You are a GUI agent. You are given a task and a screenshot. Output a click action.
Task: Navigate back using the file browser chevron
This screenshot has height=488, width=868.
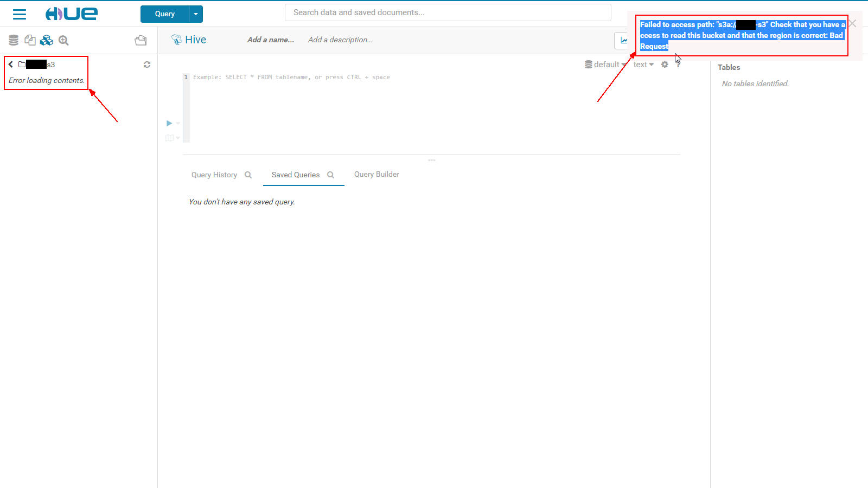click(10, 64)
